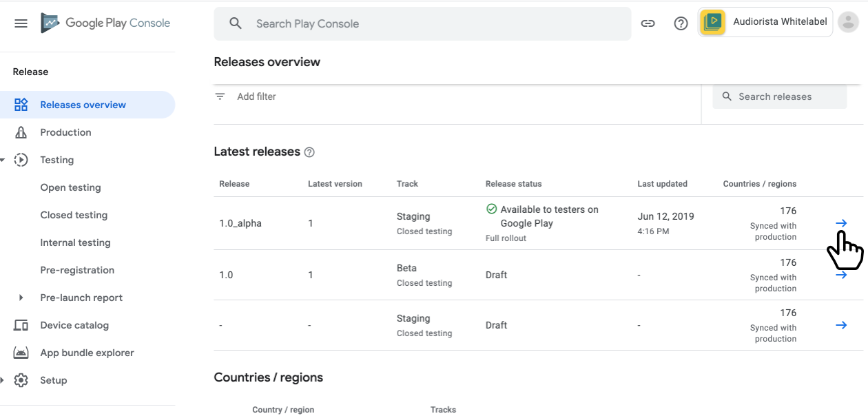Open the Testing section label
Viewport: 868px width, 416px height.
(56, 160)
